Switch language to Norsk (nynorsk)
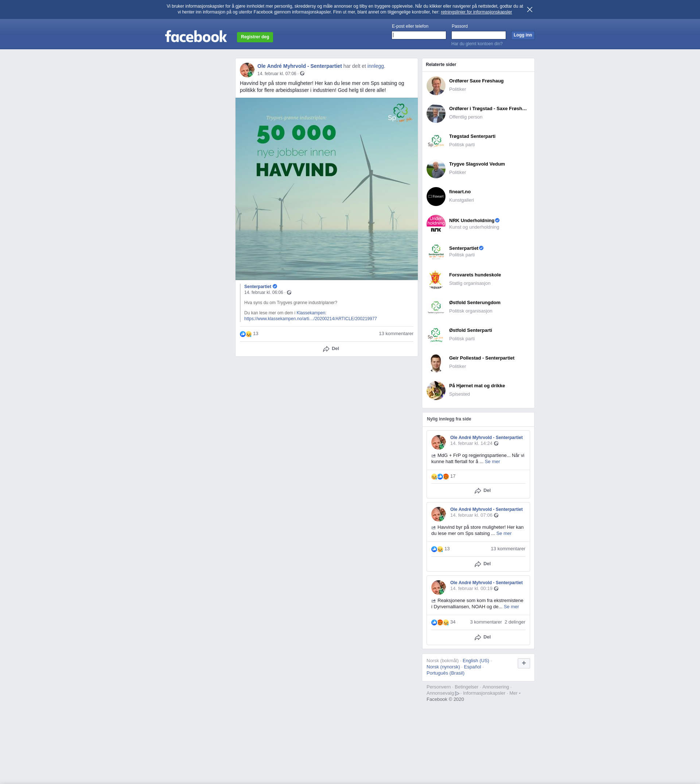Screen dimensions: 700x784 coord(443,667)
